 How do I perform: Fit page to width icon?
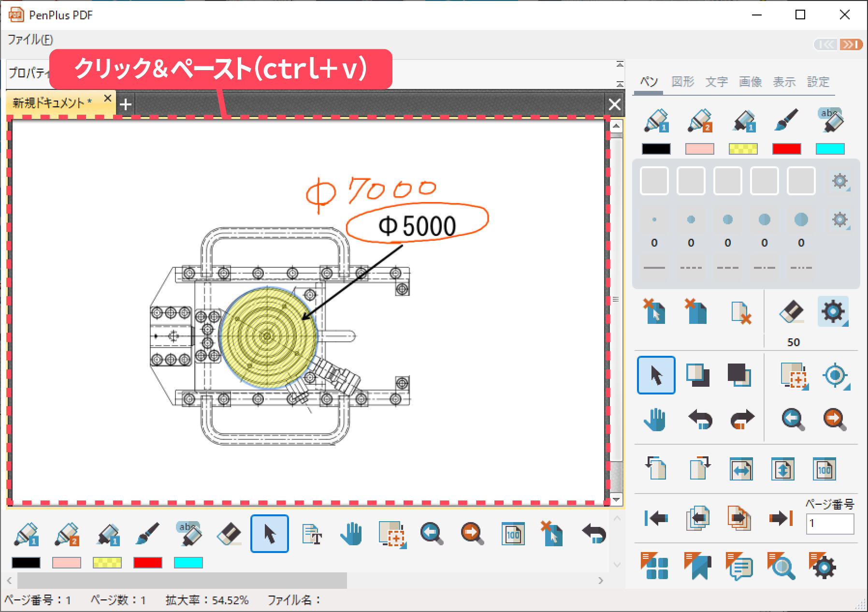coord(741,469)
